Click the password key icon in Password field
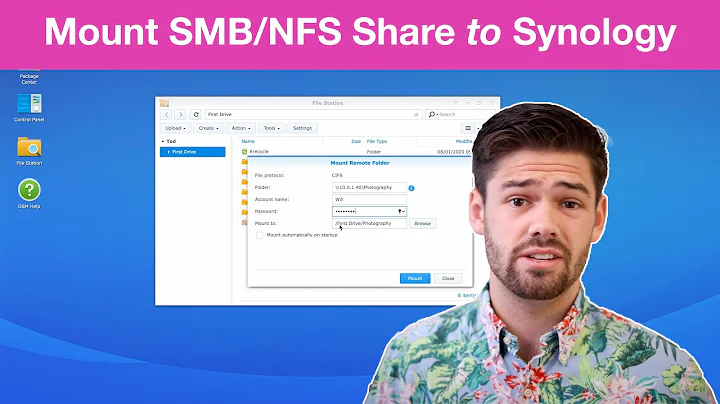 (401, 211)
